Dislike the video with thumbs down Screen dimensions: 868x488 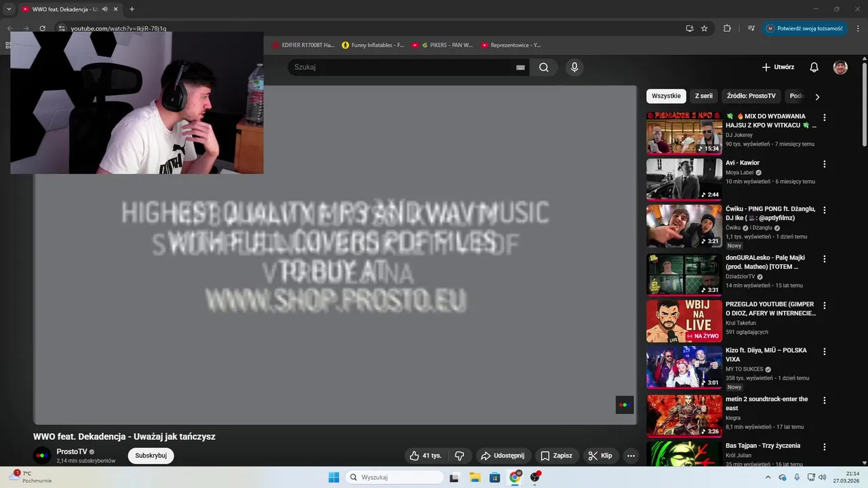[x=460, y=455]
